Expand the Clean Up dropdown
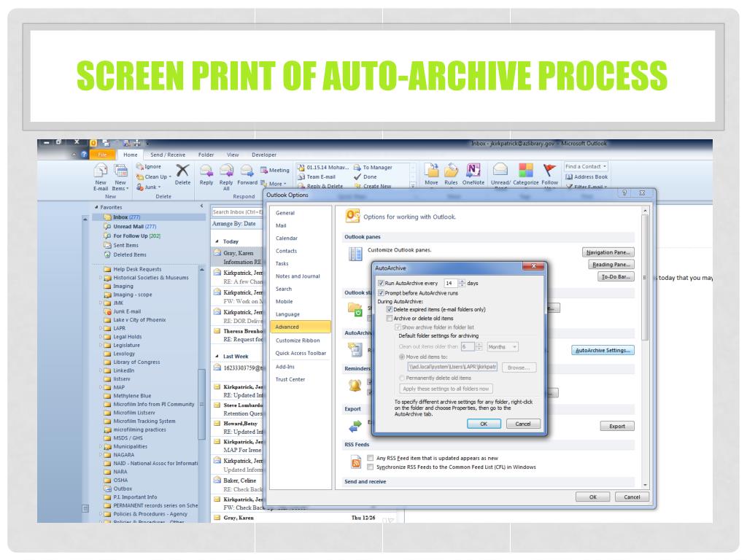747x560 pixels. [x=170, y=176]
